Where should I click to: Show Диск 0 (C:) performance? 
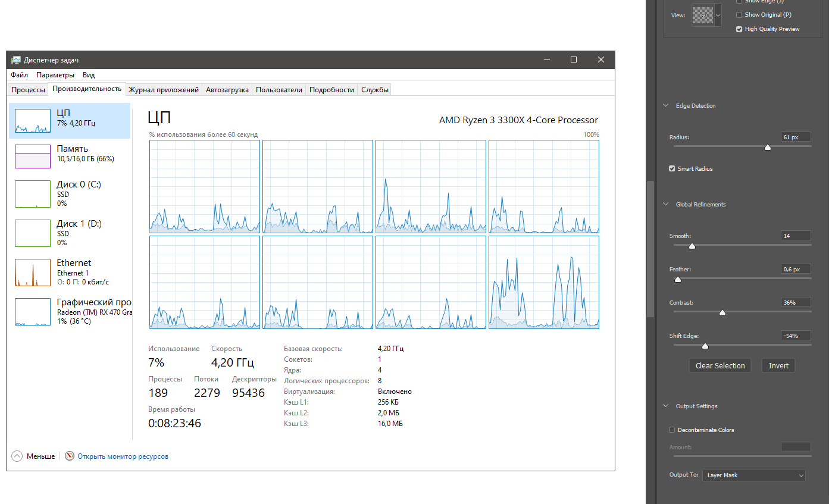[x=70, y=193]
